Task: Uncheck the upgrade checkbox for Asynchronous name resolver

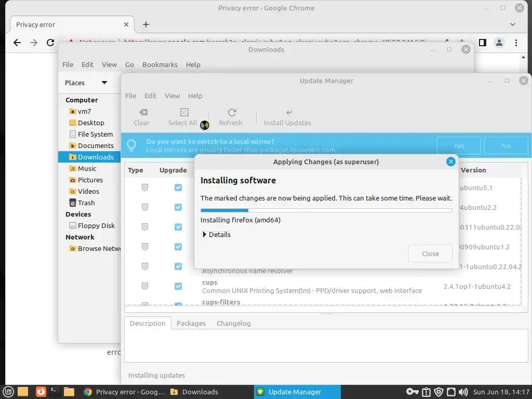Action: [178, 267]
